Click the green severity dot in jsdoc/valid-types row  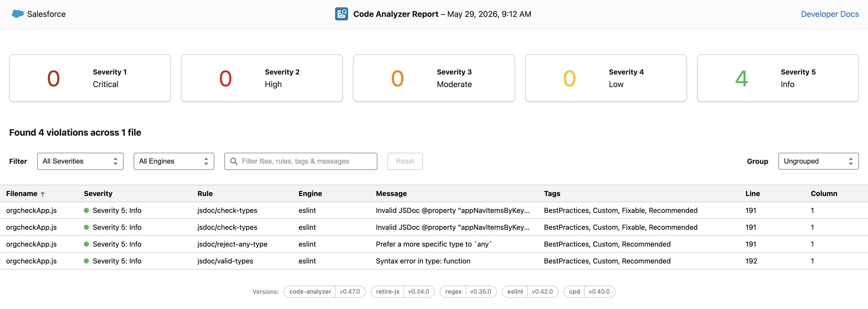pos(86,261)
